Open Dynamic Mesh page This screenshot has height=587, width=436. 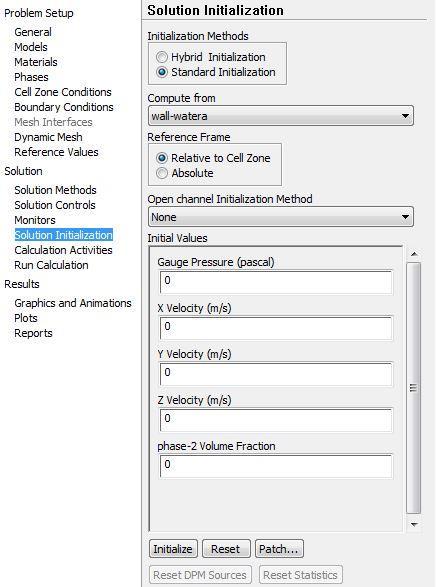click(48, 137)
